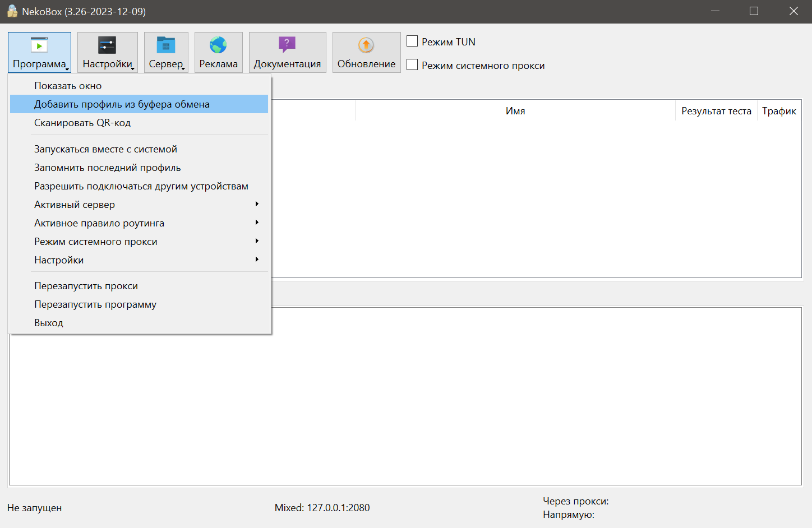Sort by the Имя column header
Screen dimensions: 812x528
[x=515, y=111]
